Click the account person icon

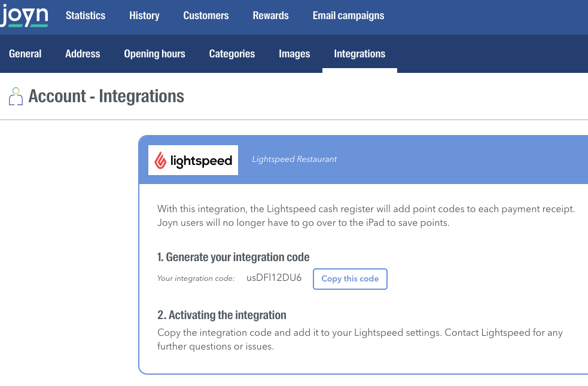click(16, 96)
